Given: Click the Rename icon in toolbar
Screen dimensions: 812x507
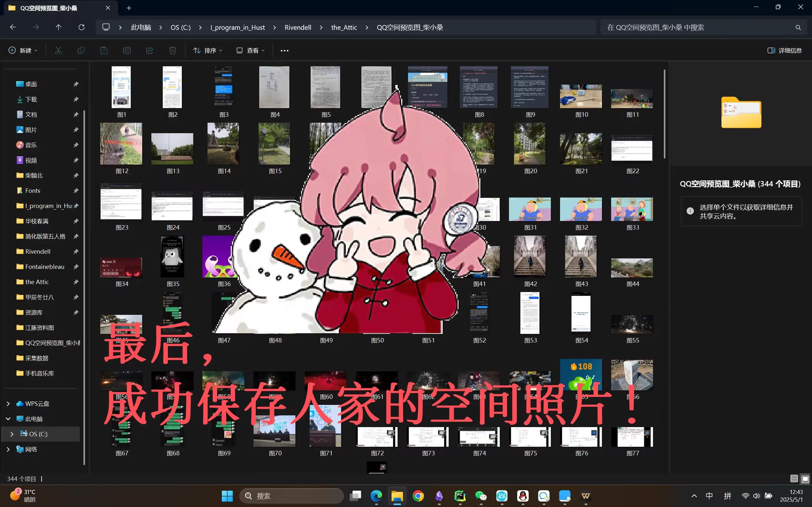Looking at the screenshot, I should click(x=127, y=50).
